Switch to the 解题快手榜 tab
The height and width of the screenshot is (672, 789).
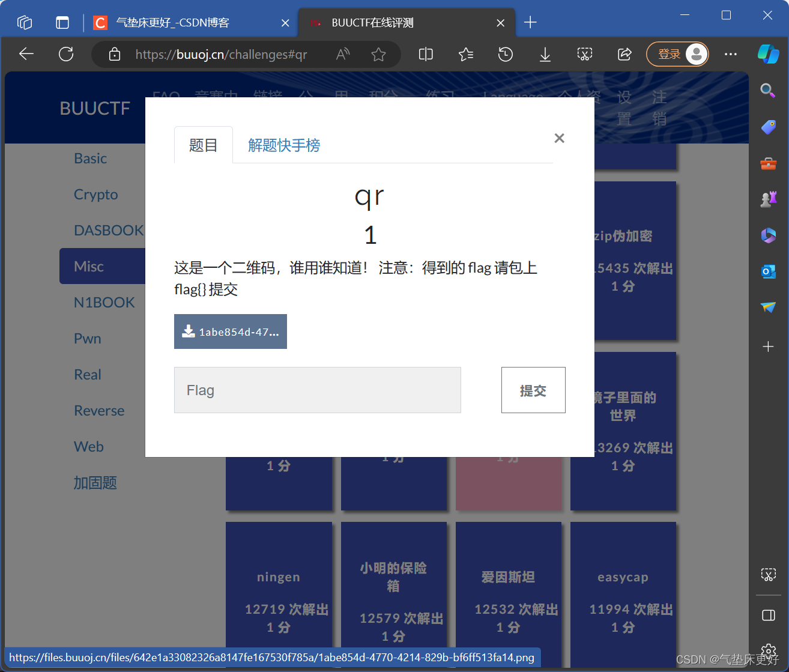click(283, 145)
